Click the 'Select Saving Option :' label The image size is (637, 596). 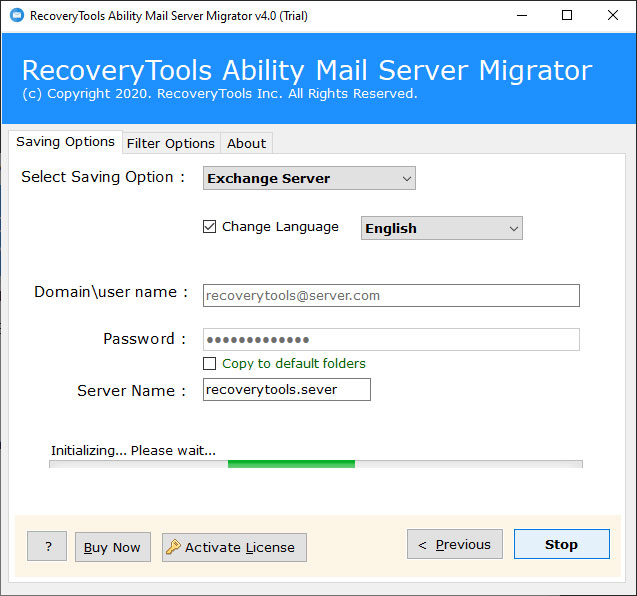103,177
